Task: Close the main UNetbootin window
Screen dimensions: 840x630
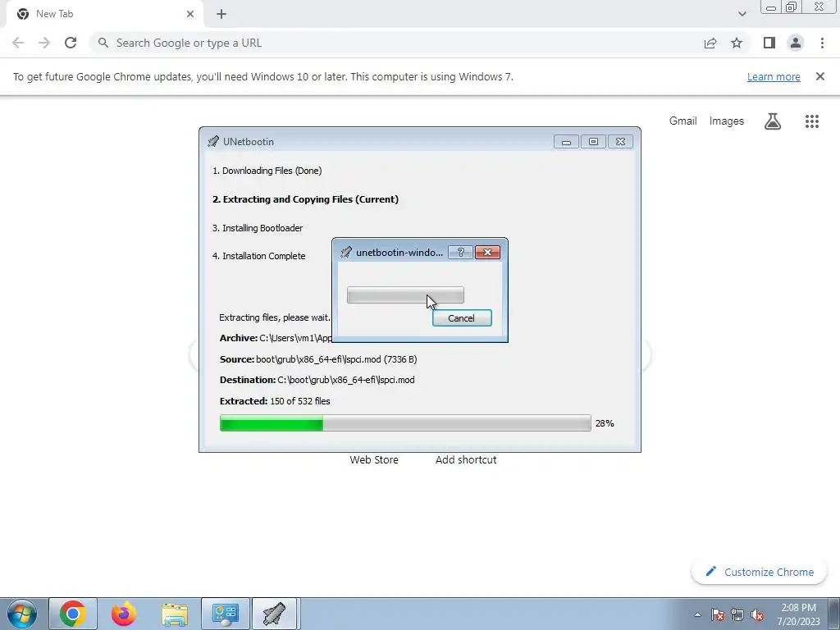Action: coord(620,142)
